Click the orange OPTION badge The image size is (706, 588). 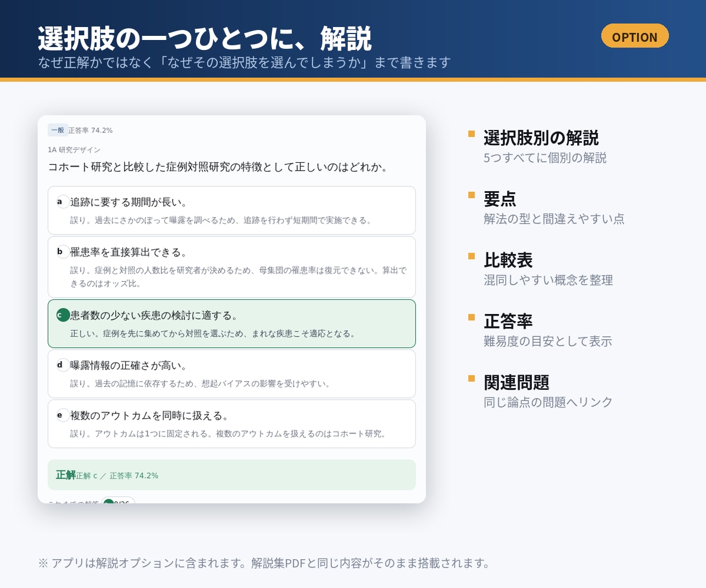pyautogui.click(x=635, y=36)
